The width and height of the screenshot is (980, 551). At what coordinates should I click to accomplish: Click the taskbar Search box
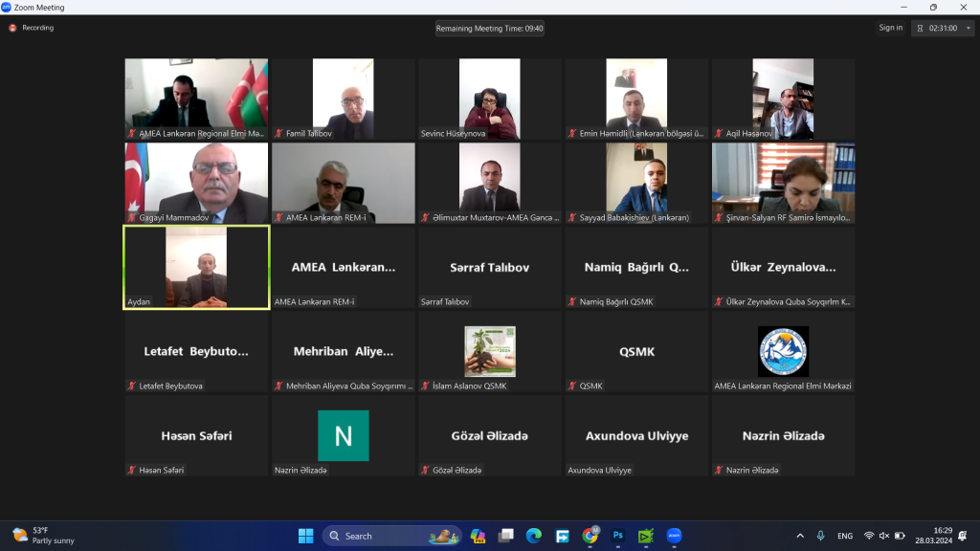pos(391,536)
